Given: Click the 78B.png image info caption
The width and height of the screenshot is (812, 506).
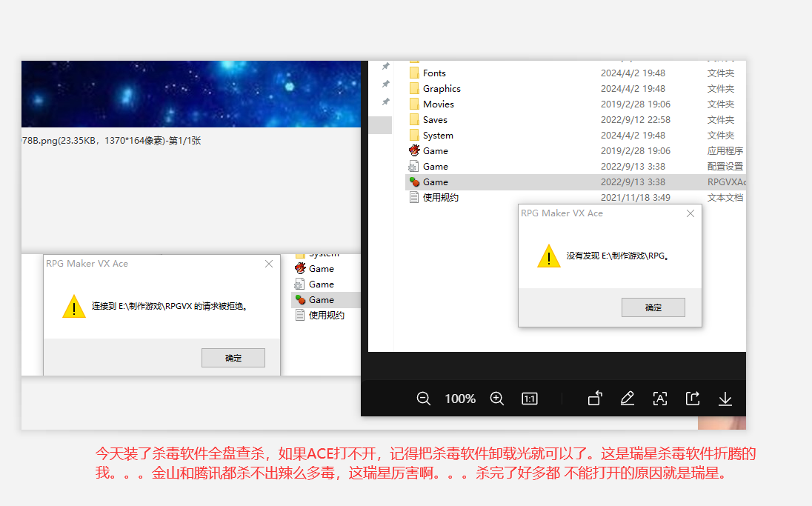Looking at the screenshot, I should click(x=111, y=140).
